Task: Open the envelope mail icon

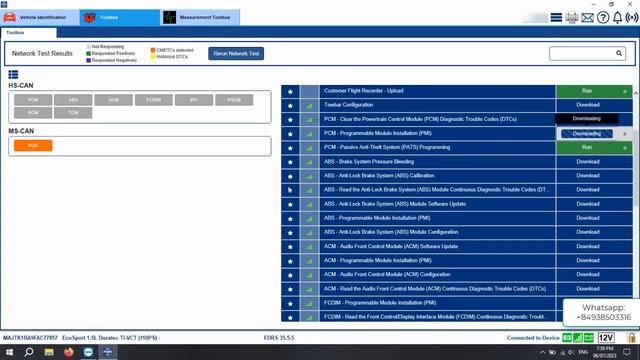Action: [587, 18]
